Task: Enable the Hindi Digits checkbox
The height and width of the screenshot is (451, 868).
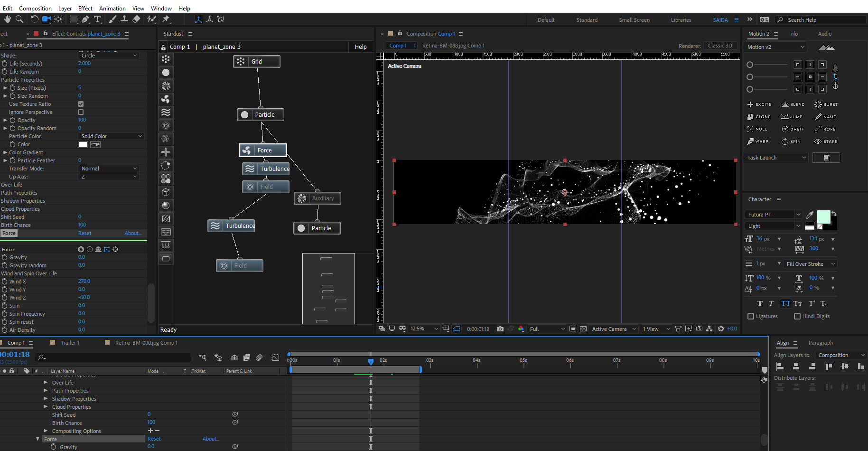Action: (x=797, y=316)
